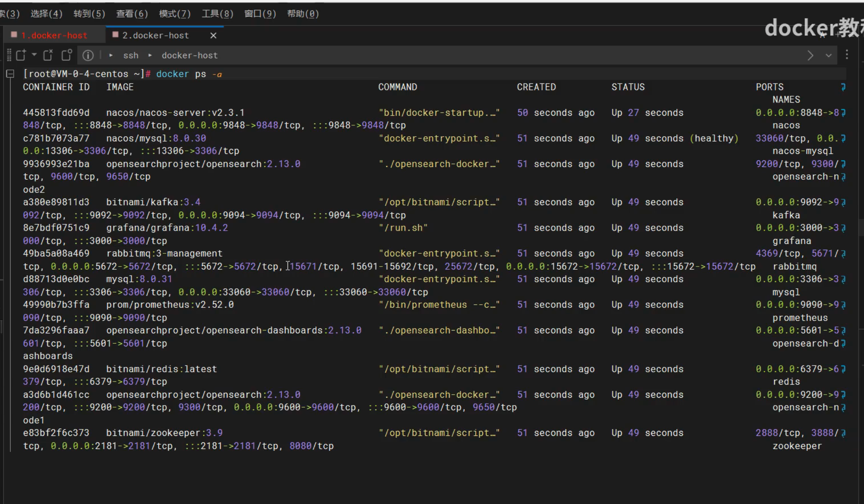Select the 2.docker-host tab
This screenshot has width=864, height=504.
point(155,35)
